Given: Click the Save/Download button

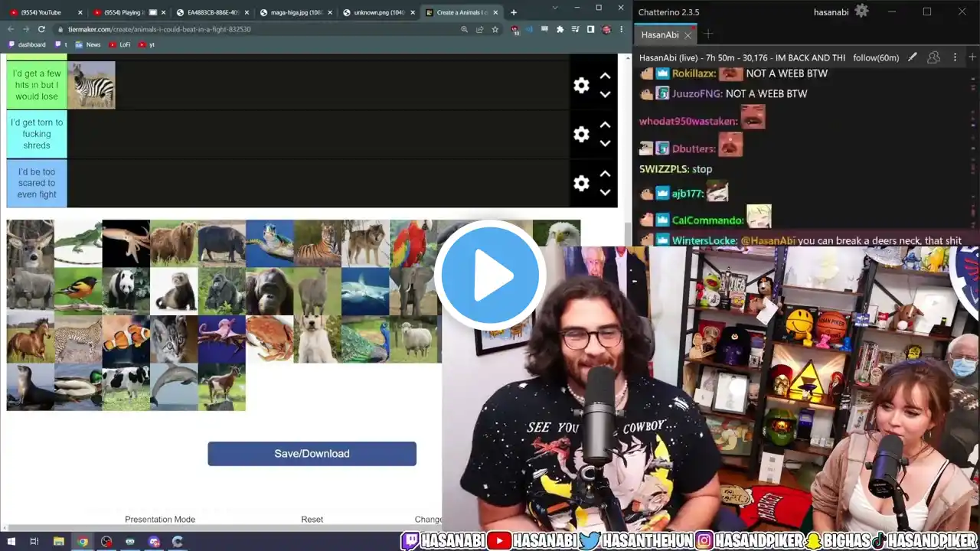Looking at the screenshot, I should 312,454.
